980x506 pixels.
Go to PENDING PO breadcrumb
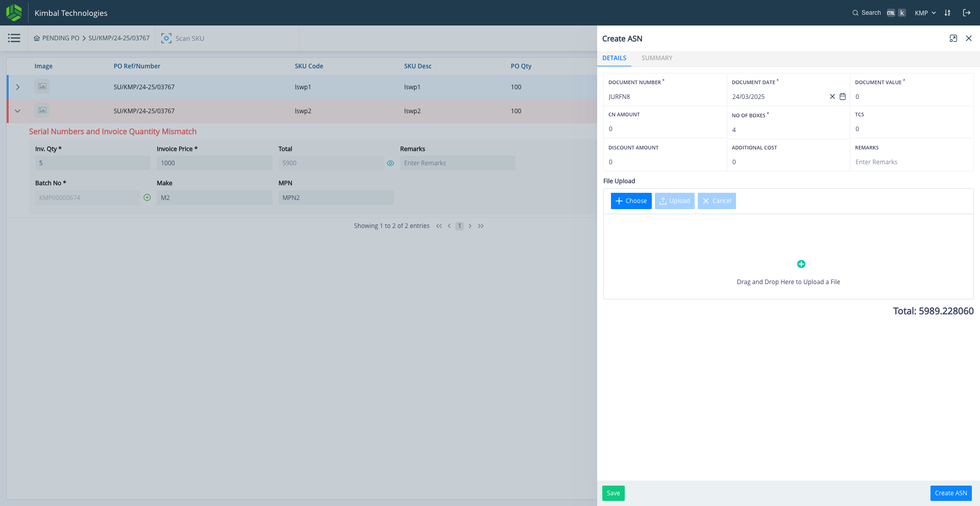pyautogui.click(x=60, y=38)
